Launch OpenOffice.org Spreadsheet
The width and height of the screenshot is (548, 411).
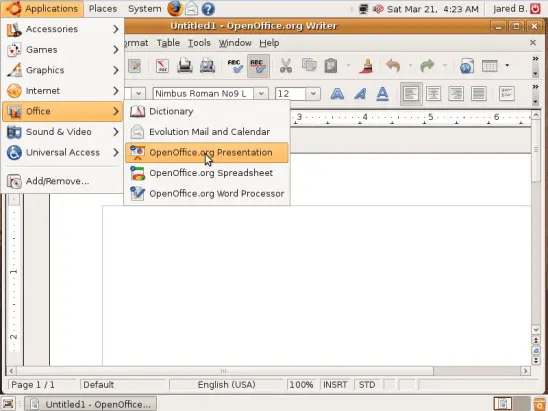(207, 173)
